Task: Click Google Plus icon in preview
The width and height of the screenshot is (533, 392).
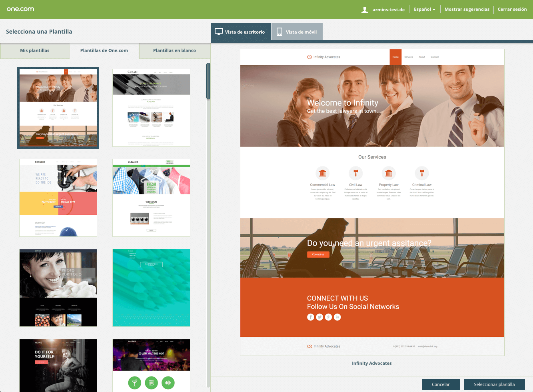Action: pos(328,317)
